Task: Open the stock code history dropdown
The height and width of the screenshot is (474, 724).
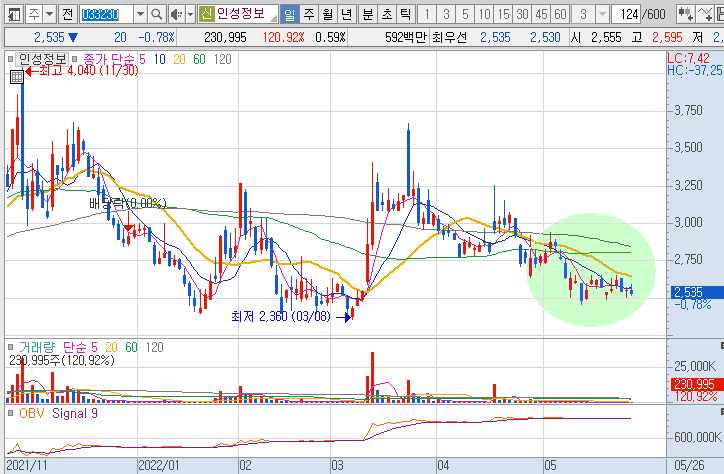Action: pyautogui.click(x=140, y=14)
